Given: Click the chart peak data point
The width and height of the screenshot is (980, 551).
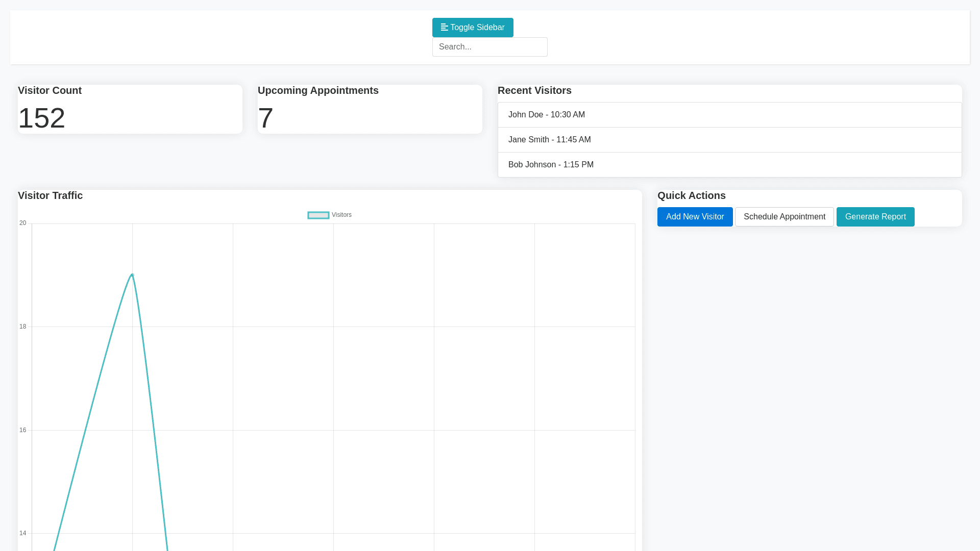Looking at the screenshot, I should click(x=132, y=275).
